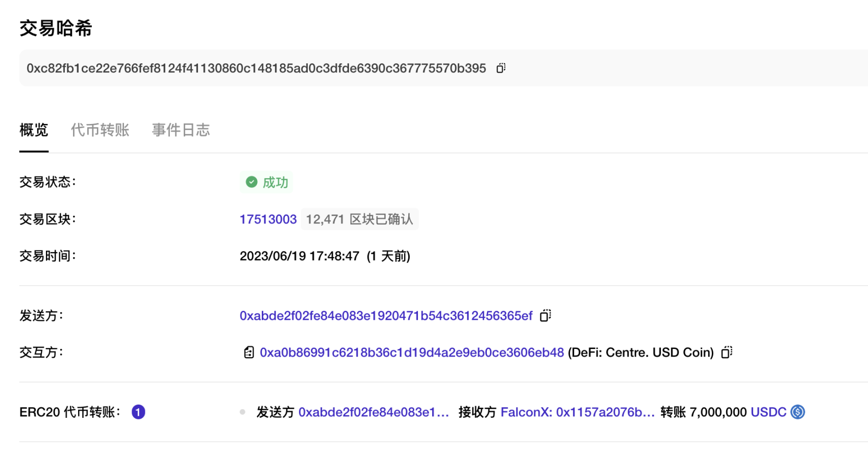Image resolution: width=868 pixels, height=450 pixels.
Task: Click the ERC20 transfer count badge 1
Action: (138, 412)
